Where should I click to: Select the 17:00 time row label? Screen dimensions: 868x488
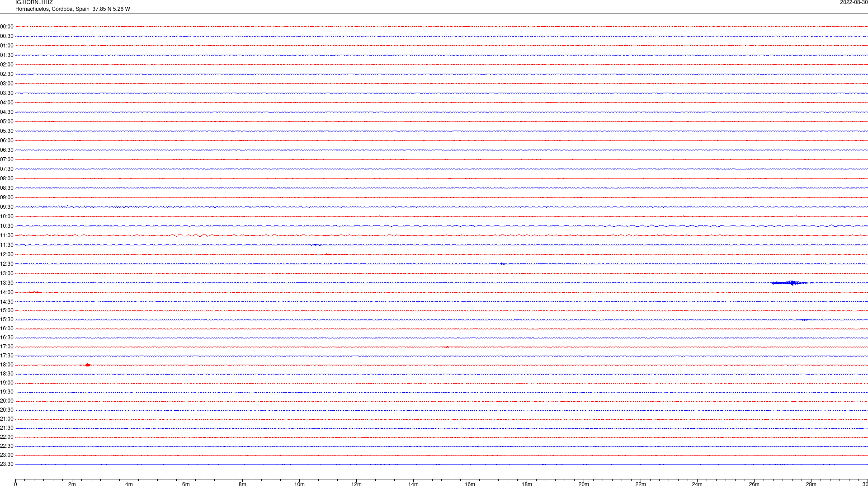[x=7, y=347]
